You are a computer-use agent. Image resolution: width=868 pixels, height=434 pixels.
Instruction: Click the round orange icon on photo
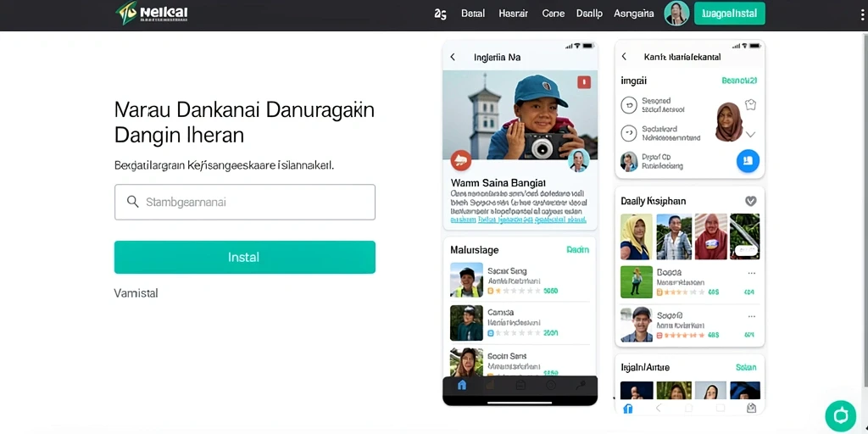click(x=460, y=160)
